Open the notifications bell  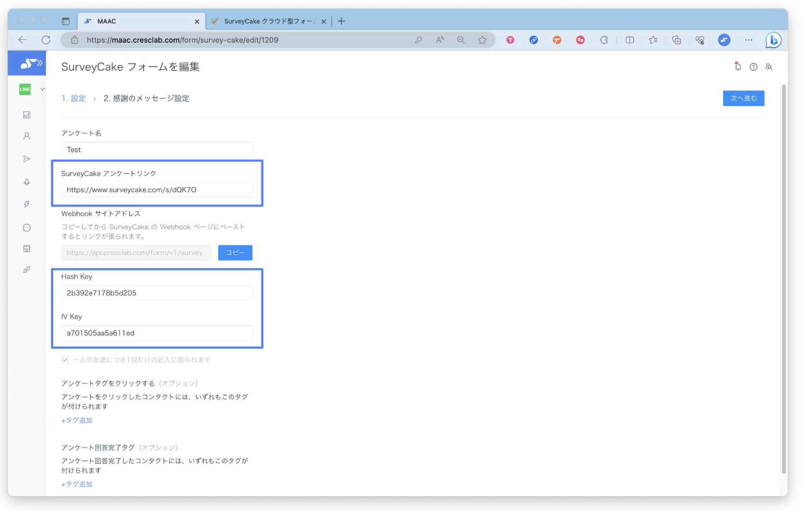click(x=737, y=66)
